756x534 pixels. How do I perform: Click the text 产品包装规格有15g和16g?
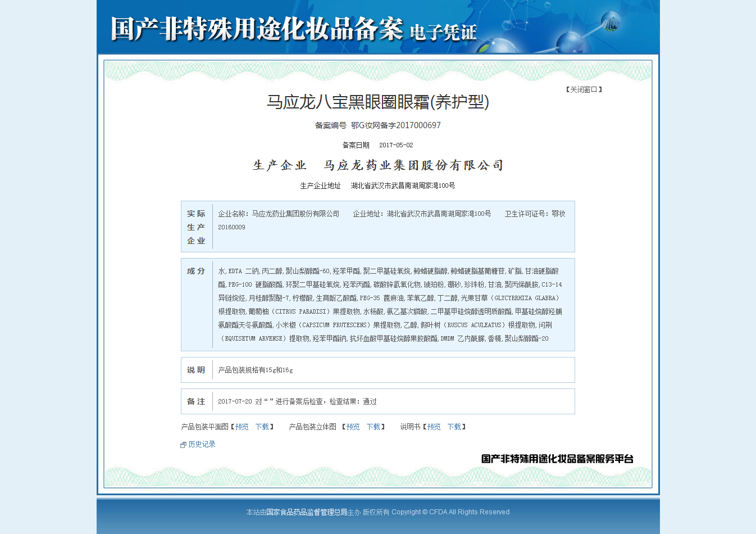256,370
